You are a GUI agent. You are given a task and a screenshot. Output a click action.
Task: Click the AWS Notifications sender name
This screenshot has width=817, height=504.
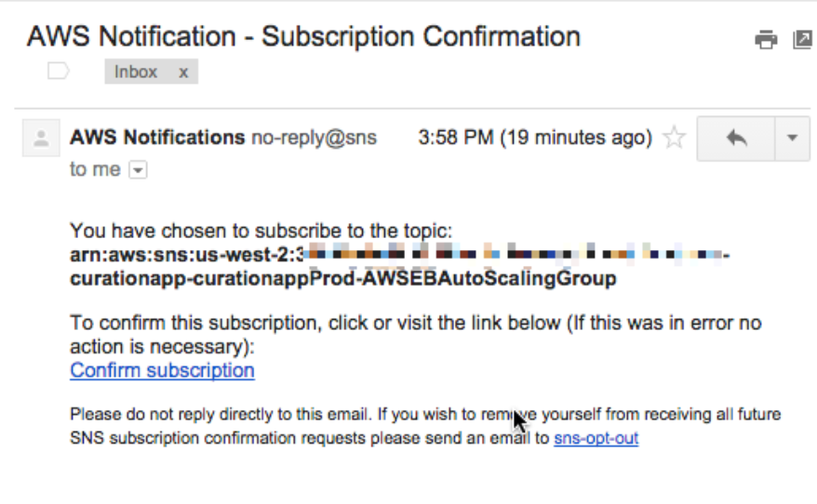point(157,138)
